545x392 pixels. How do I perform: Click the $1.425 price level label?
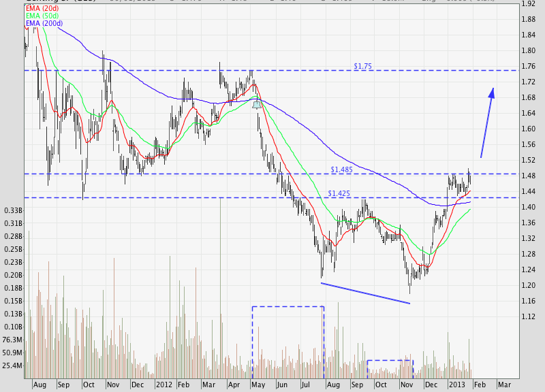point(339,193)
